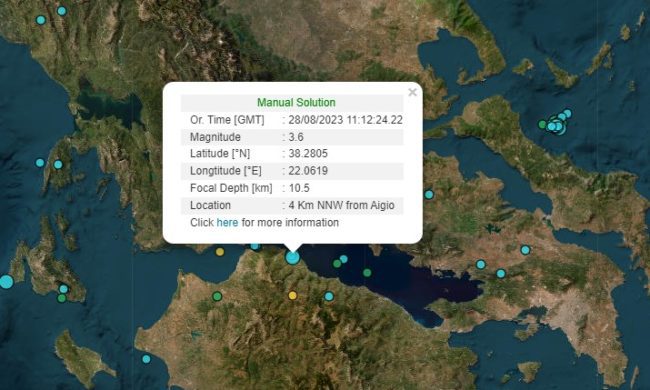Viewport: 650px width, 390px height.
Task: Select the large cyan epicenter marker near Aigio
Action: tap(293, 257)
